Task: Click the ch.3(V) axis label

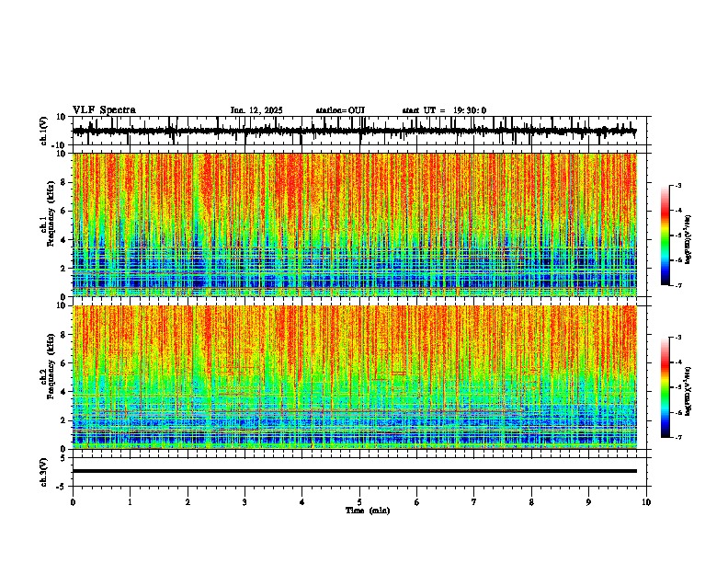Action: 44,472
